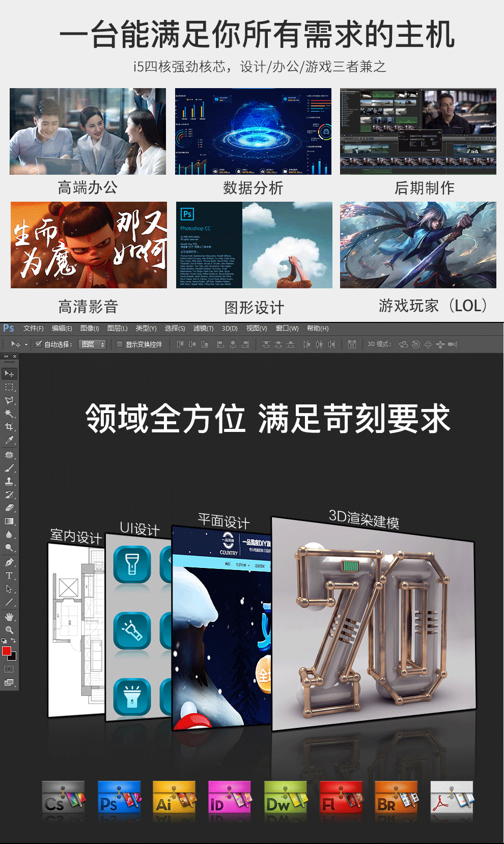Select the Gradient tool
The width and height of the screenshot is (504, 844).
pyautogui.click(x=9, y=521)
